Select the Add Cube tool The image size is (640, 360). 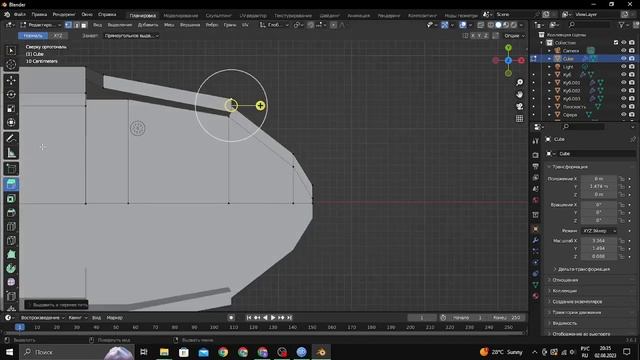tap(11, 168)
